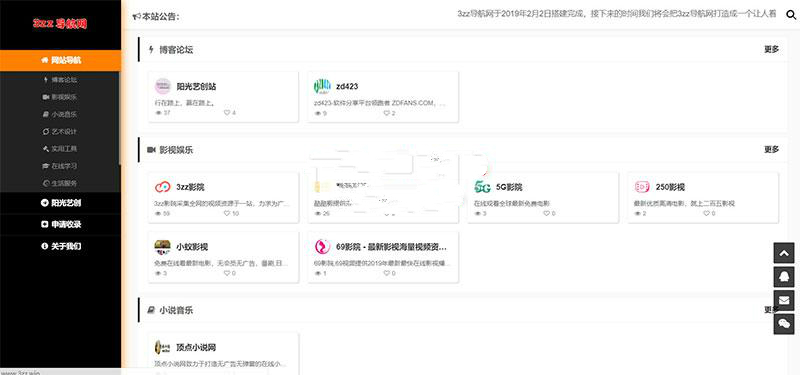Click the heart icon on 250影视 card
Screen dimensions: 800x375
click(x=706, y=213)
